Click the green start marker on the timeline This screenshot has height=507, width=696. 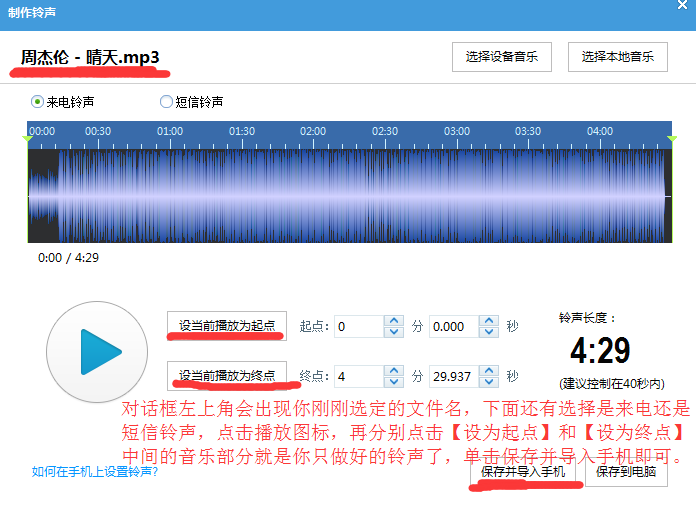click(x=28, y=139)
